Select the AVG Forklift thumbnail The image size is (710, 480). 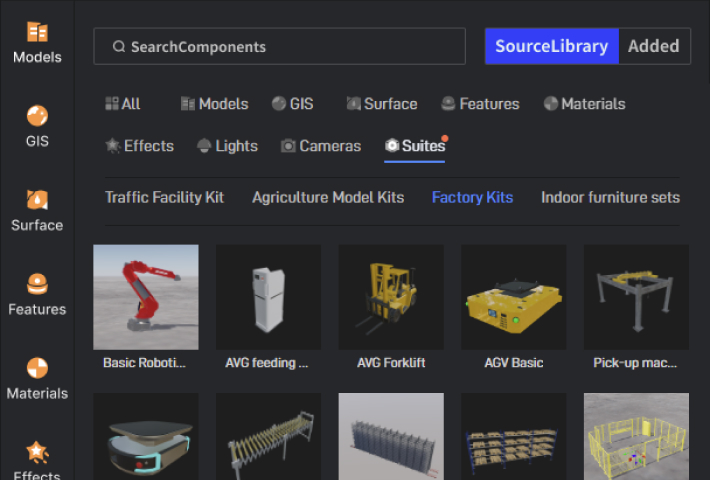click(x=391, y=297)
